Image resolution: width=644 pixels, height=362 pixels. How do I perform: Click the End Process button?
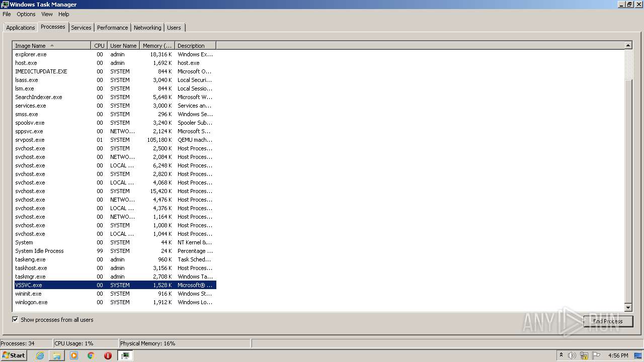click(x=608, y=321)
